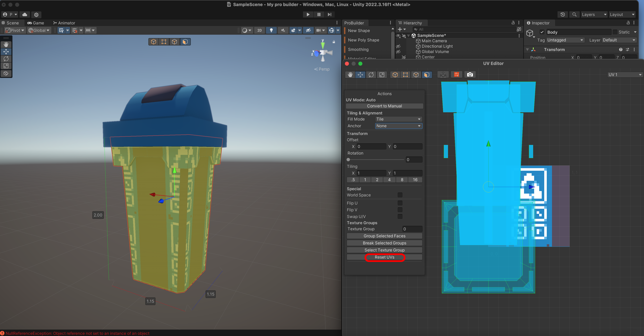Screen dimensions: 644x336
Task: Select the Rotate tool in UV Editor toolbar
Action: (x=371, y=75)
